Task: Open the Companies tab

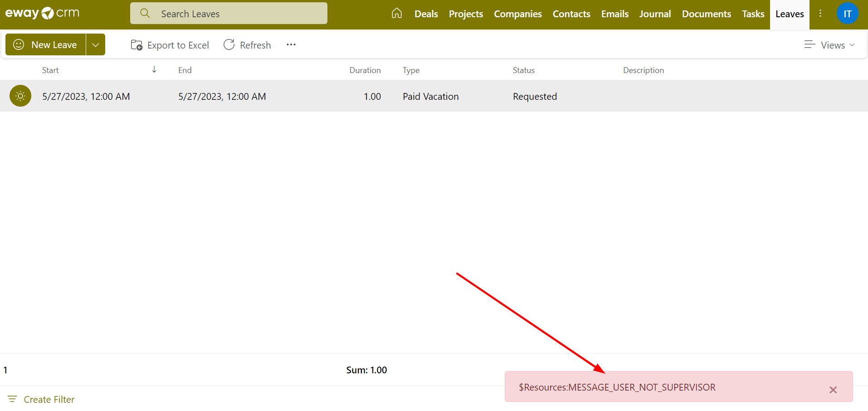Action: tap(517, 14)
